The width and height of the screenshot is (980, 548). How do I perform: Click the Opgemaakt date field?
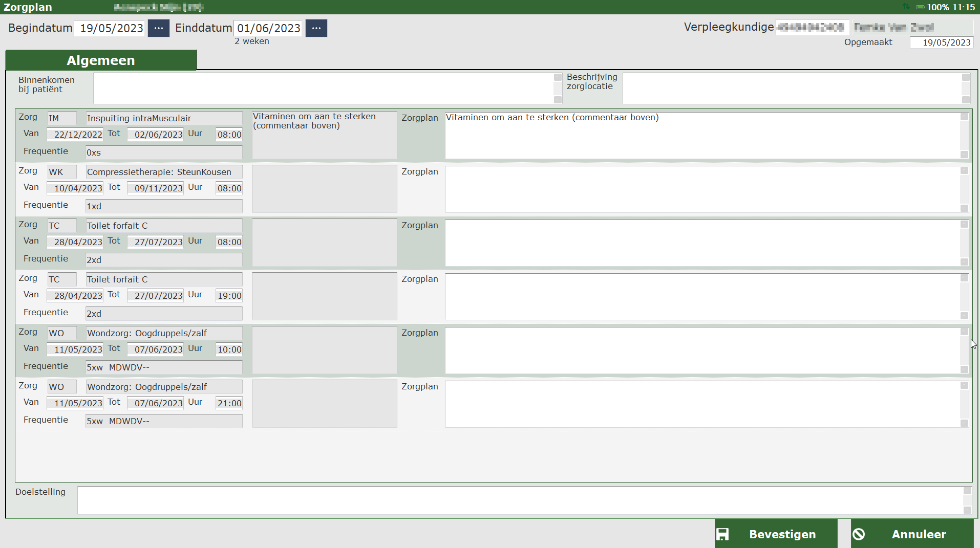pyautogui.click(x=941, y=42)
